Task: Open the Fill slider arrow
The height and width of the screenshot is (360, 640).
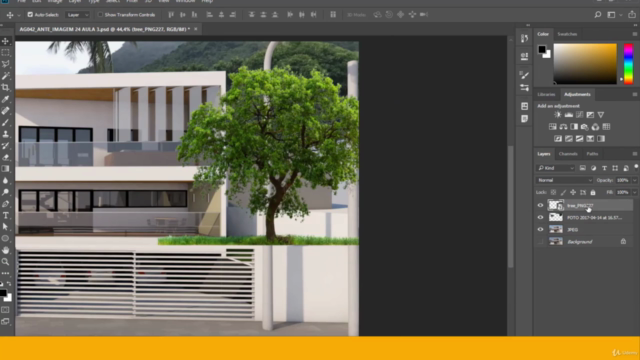Action: click(x=635, y=192)
